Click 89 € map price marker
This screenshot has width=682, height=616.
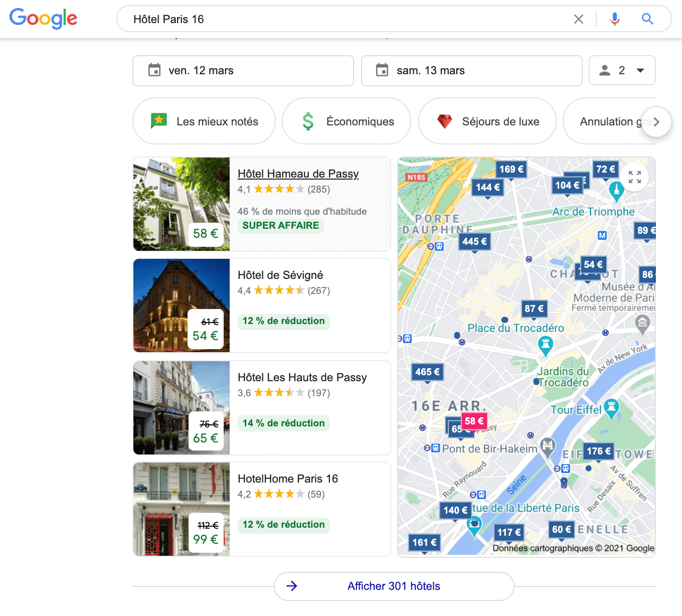(645, 231)
